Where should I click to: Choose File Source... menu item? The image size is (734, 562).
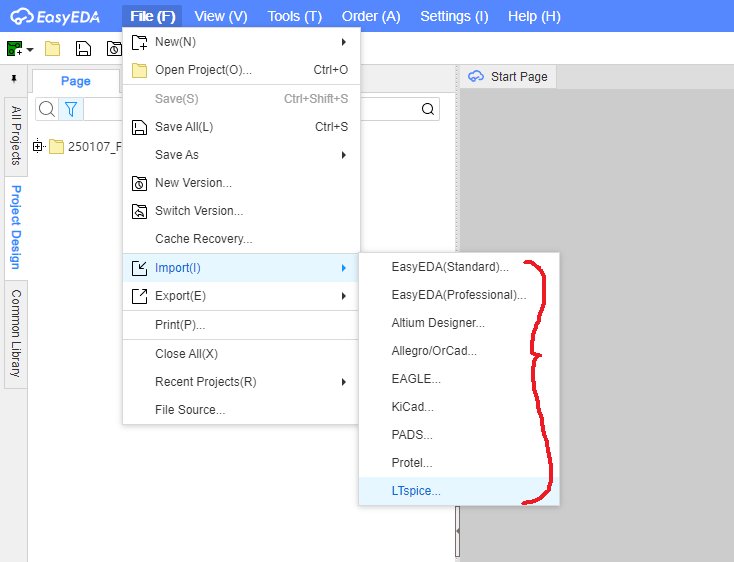click(x=241, y=410)
